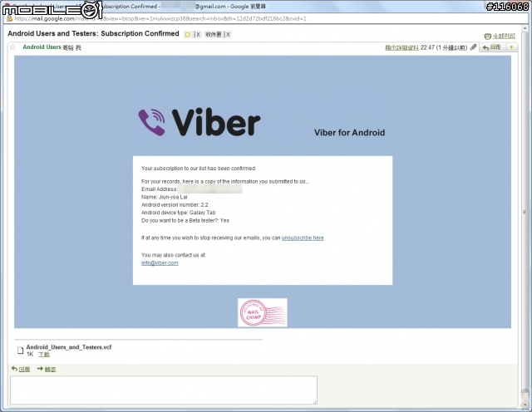The width and height of the screenshot is (532, 412).
Task: Click the 22:47 timestamp
Action: pyautogui.click(x=426, y=47)
